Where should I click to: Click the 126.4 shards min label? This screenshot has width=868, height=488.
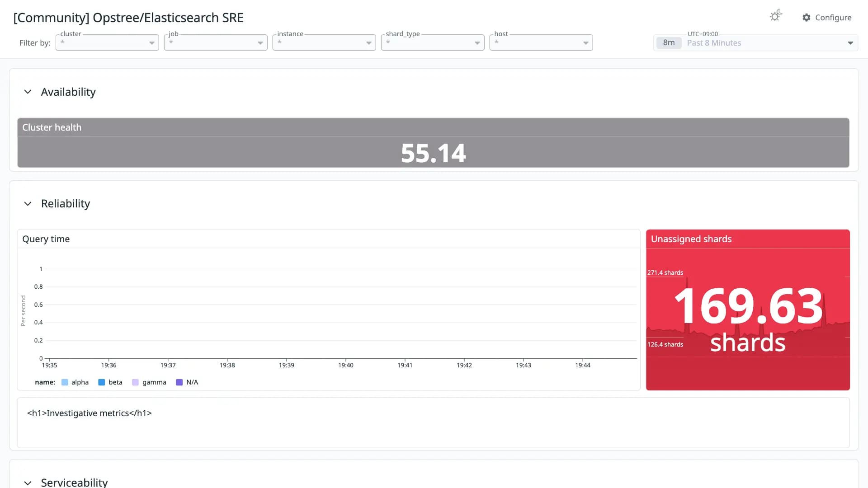[x=665, y=344]
